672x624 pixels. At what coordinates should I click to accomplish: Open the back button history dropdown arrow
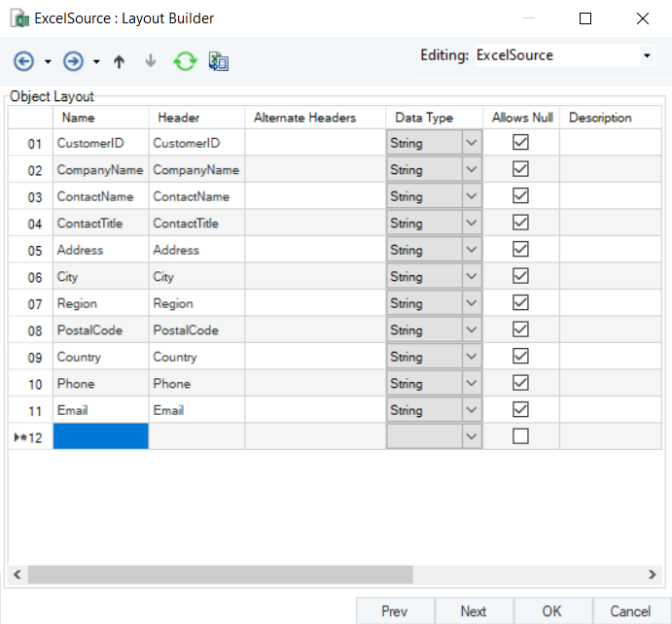click(x=48, y=62)
